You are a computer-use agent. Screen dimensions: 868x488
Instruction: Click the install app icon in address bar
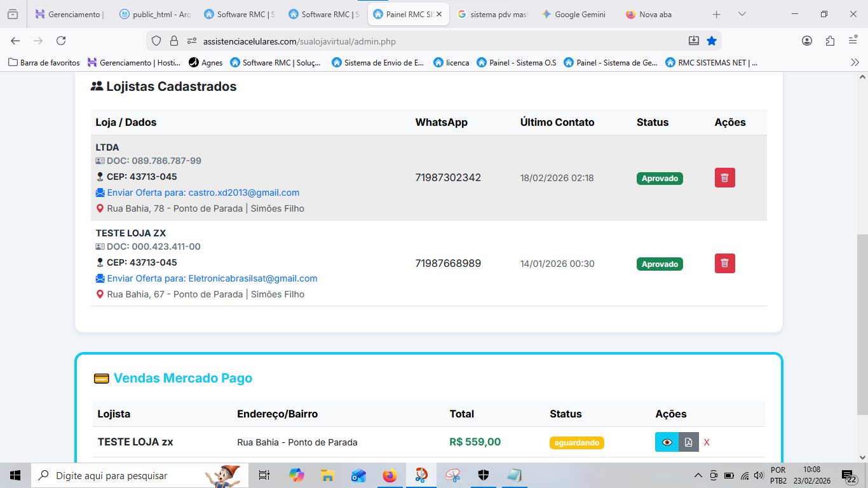pyautogui.click(x=694, y=41)
